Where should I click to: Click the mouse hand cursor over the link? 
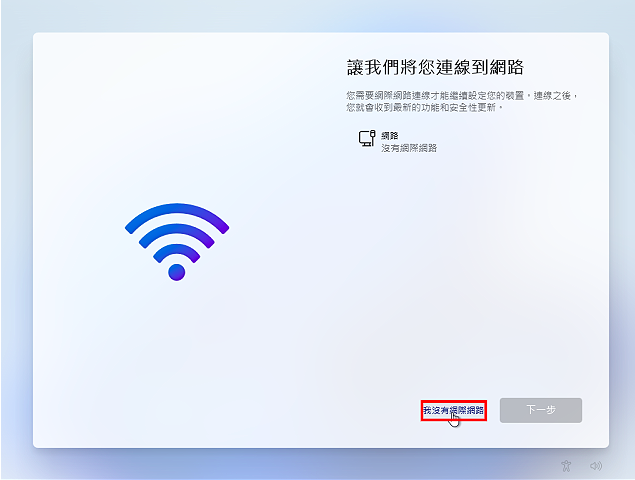click(454, 420)
